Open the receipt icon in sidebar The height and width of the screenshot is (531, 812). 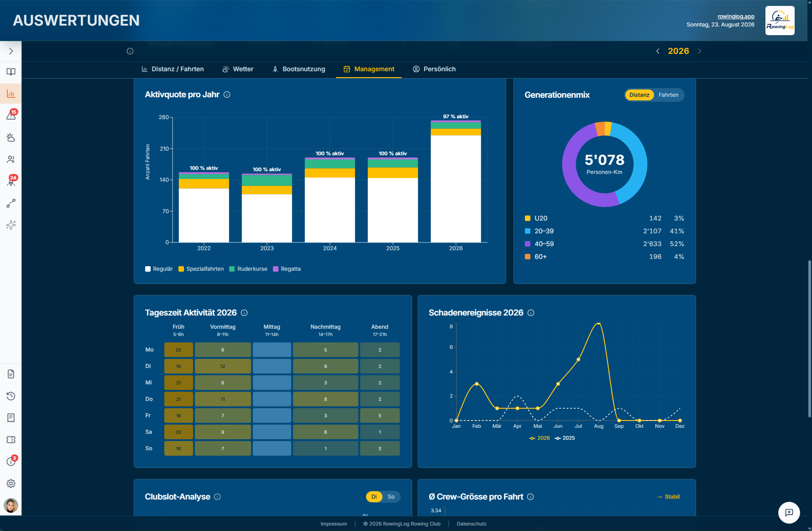(x=11, y=418)
